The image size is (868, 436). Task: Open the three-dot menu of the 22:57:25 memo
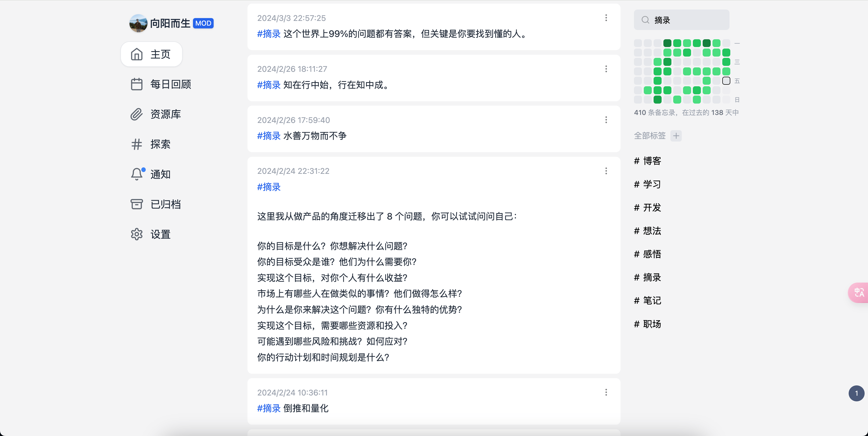coord(606,18)
